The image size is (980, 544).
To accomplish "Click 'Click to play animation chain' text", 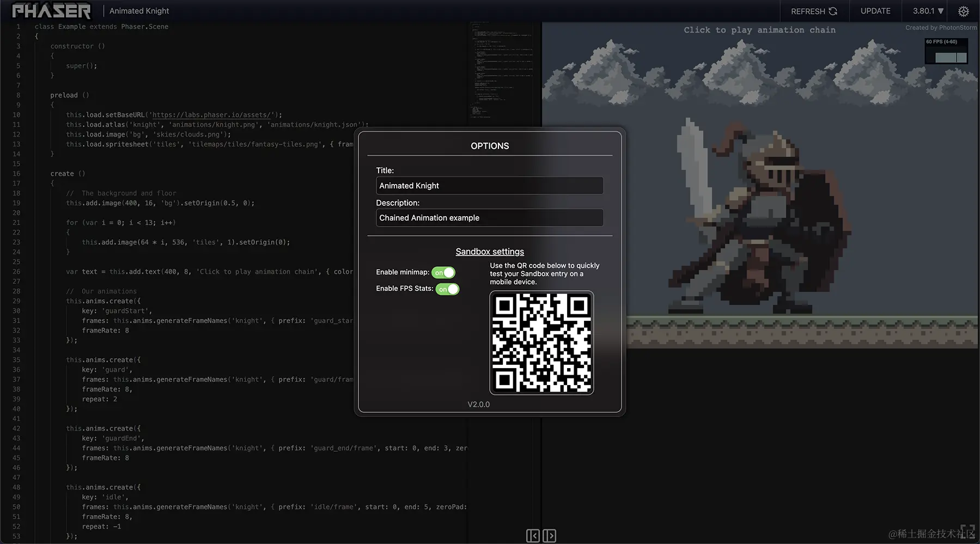I will [x=759, y=30].
